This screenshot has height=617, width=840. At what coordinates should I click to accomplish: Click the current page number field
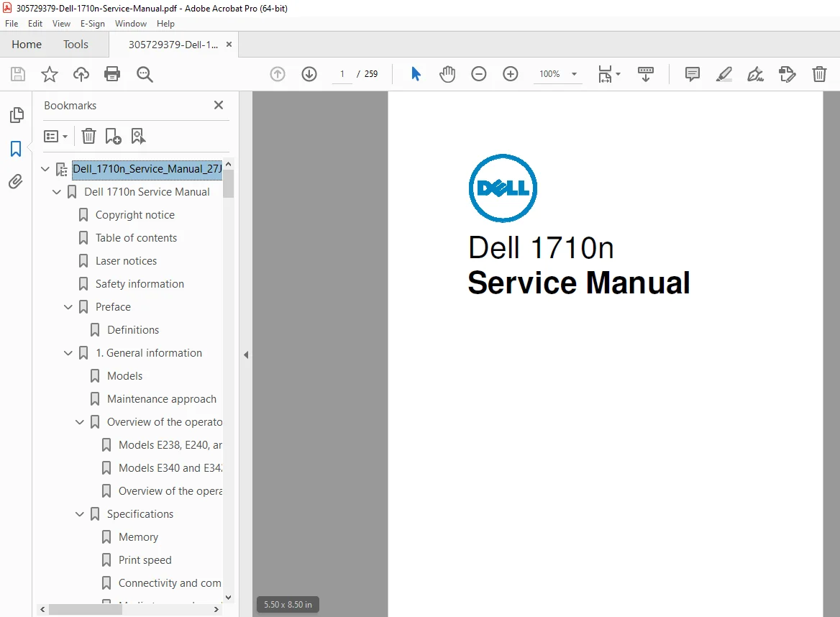point(342,74)
